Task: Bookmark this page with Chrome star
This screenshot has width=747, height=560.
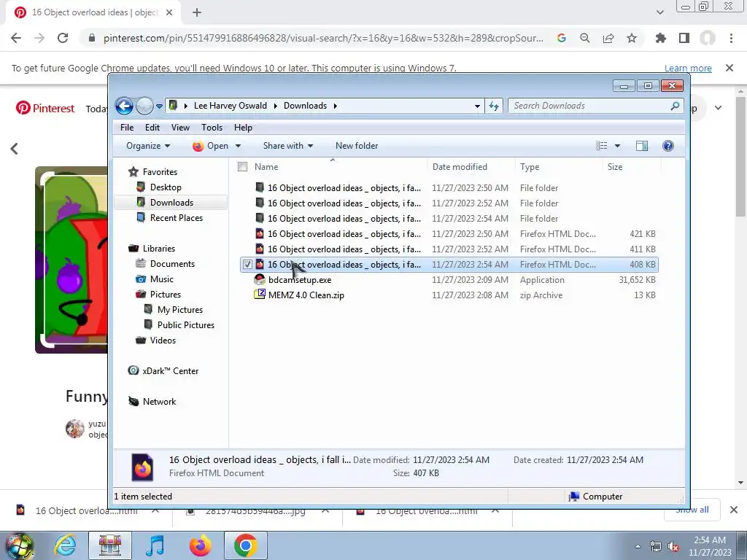Action: pos(632,38)
